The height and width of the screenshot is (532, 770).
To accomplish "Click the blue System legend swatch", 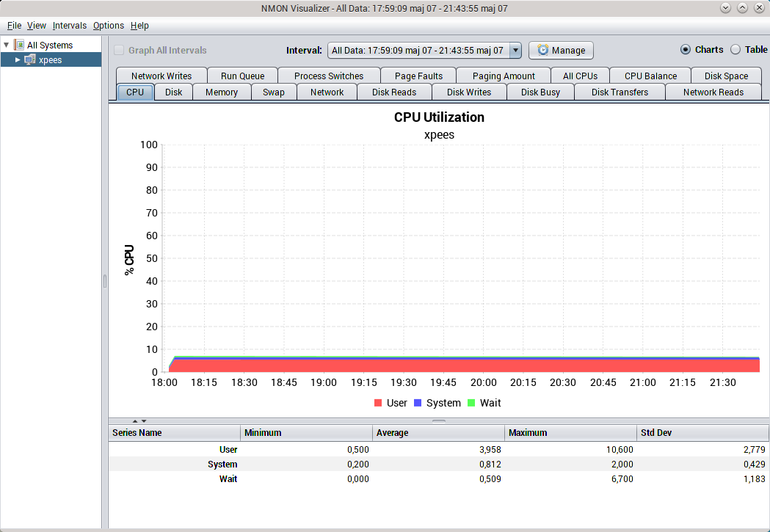I will point(418,403).
